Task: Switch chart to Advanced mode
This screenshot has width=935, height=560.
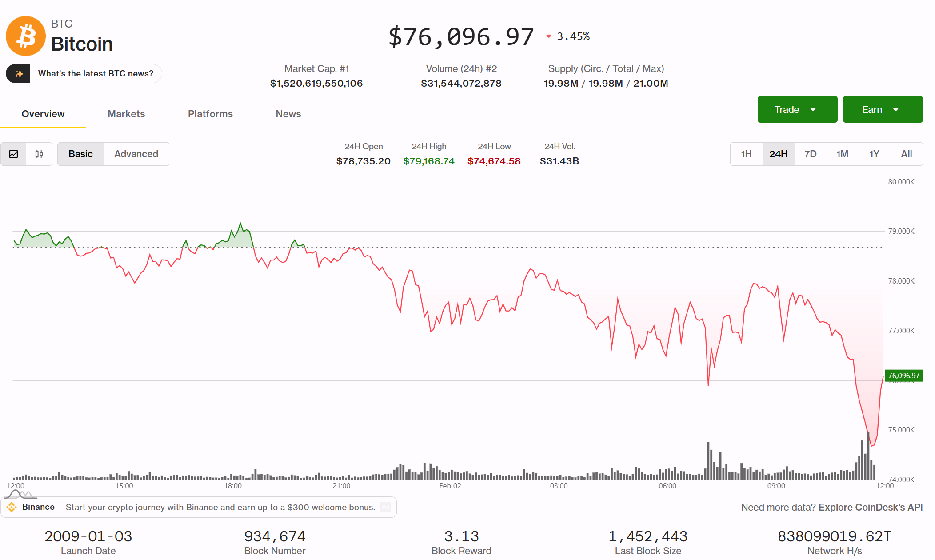Action: pyautogui.click(x=136, y=154)
